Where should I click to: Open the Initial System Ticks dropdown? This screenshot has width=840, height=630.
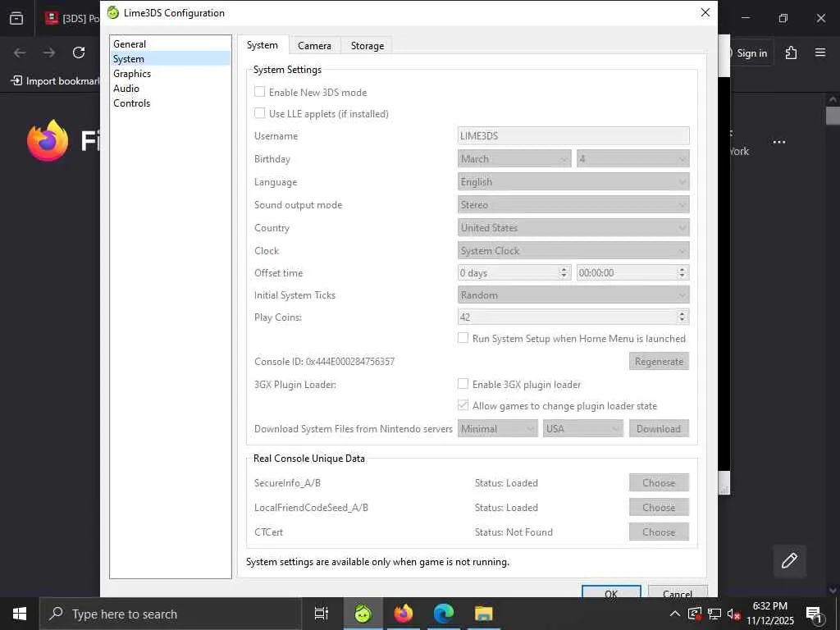(573, 294)
